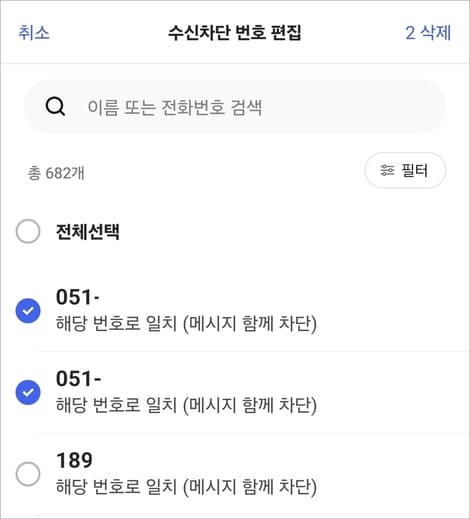Tap 2 삭제 to delete selected numbers
The height and width of the screenshot is (519, 470).
(428, 33)
